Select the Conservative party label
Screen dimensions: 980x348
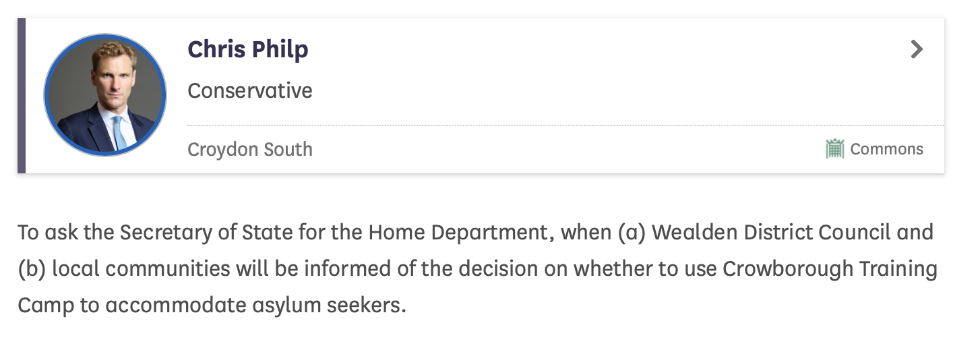pos(249,90)
